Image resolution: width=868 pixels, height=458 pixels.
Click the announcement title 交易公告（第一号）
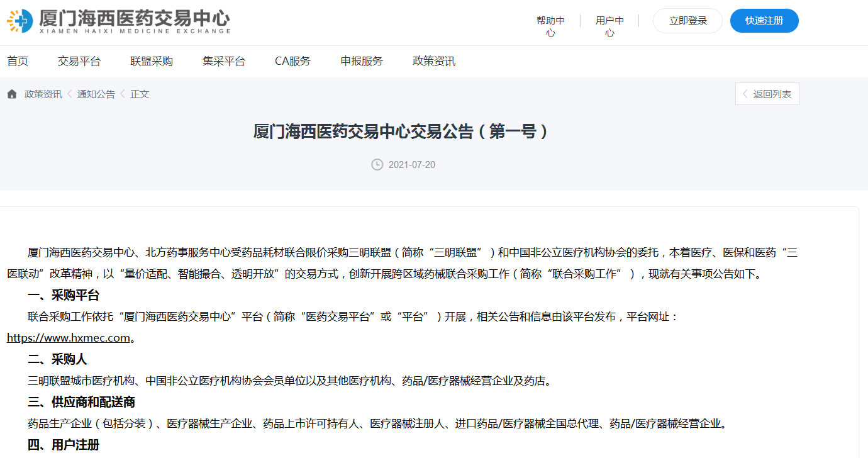click(401, 131)
